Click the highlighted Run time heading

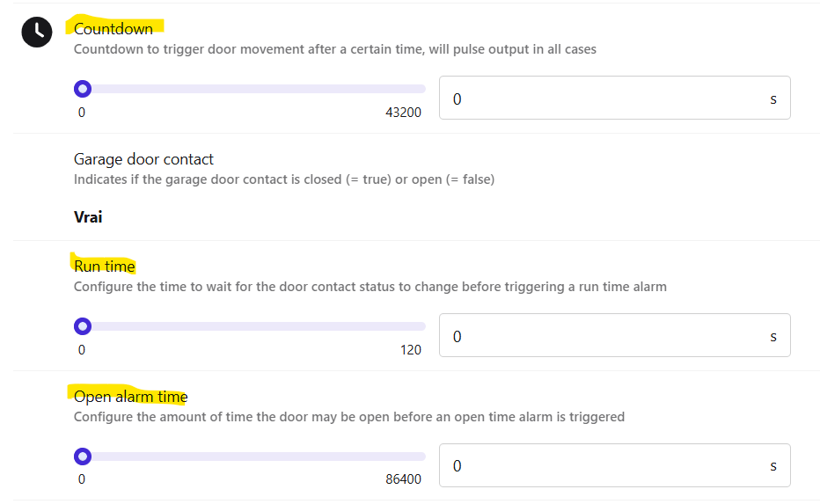pos(105,266)
